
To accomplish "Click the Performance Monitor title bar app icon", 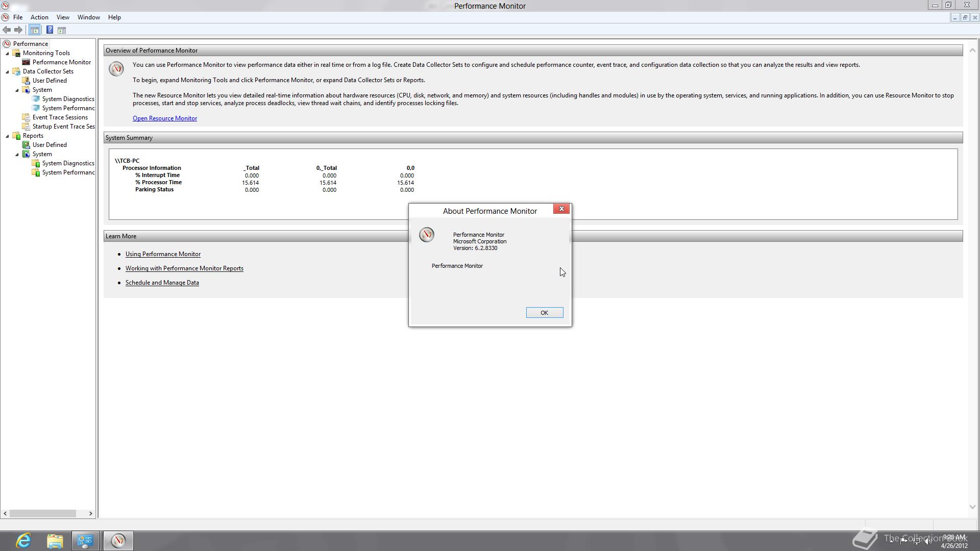I will 5,6.
